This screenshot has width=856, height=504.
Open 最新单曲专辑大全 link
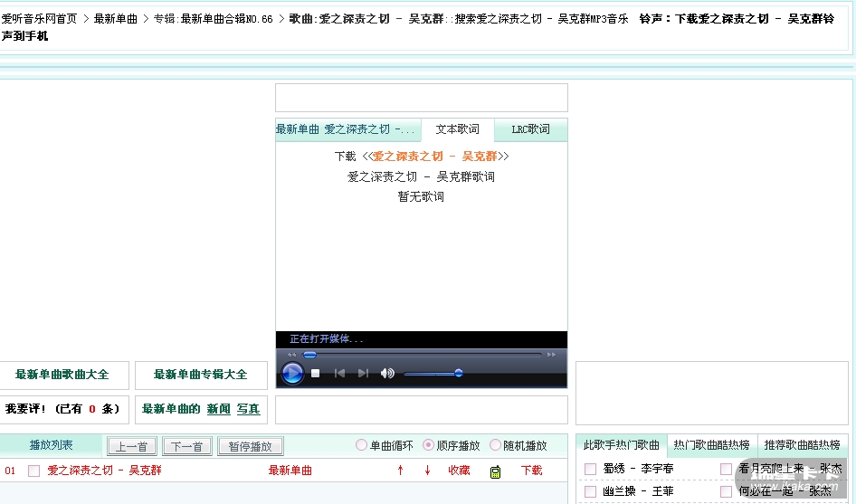pos(200,375)
